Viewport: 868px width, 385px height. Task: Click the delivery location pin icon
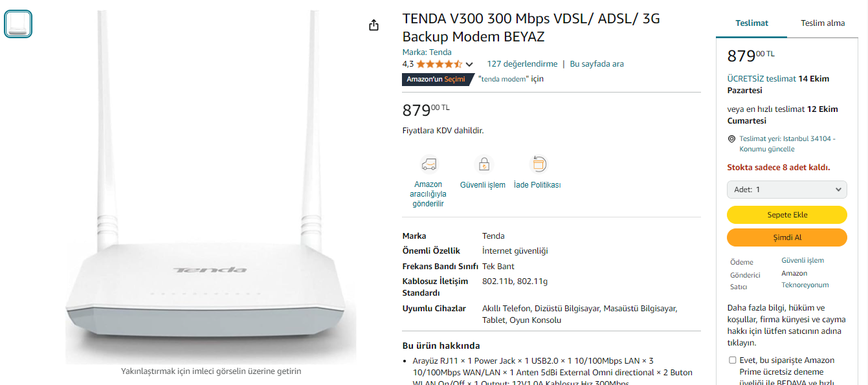[x=732, y=139]
